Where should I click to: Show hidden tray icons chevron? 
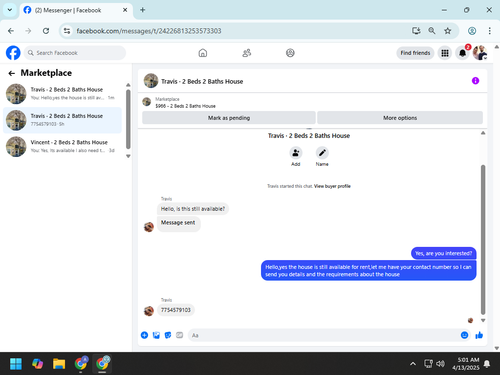(x=413, y=364)
